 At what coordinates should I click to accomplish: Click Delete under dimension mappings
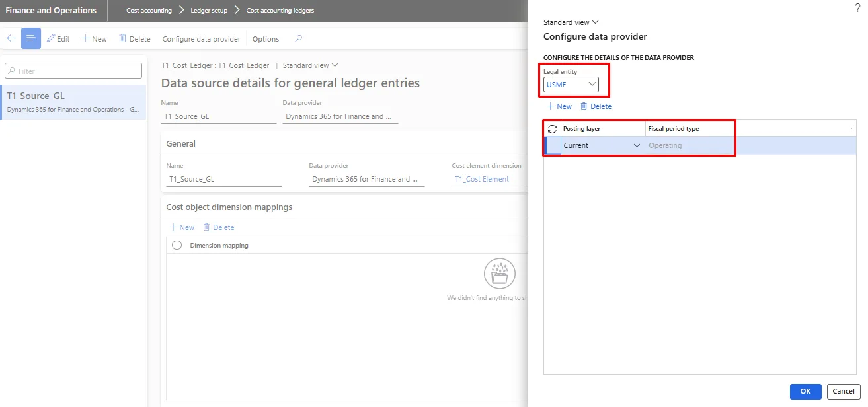218,227
